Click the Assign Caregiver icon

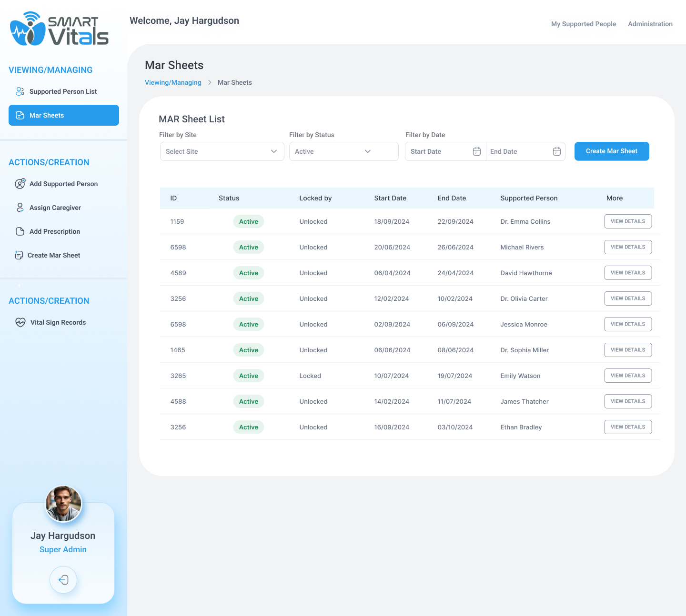(20, 208)
